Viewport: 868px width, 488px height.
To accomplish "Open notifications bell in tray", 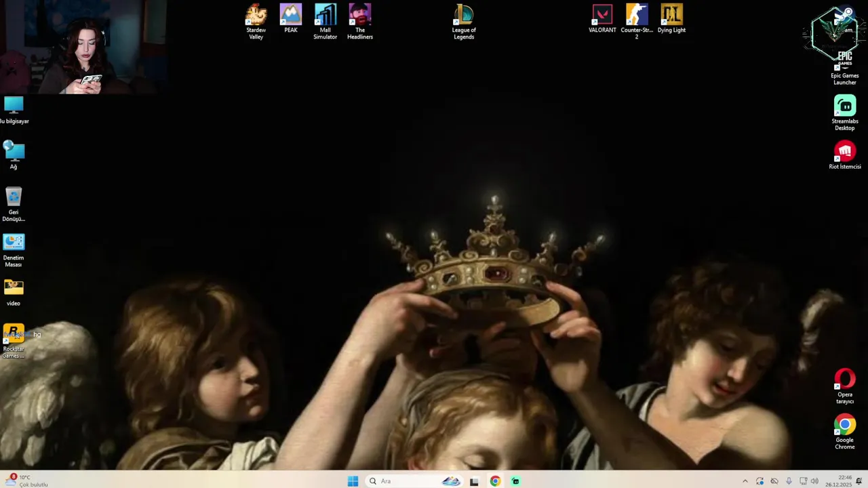I will point(859,481).
